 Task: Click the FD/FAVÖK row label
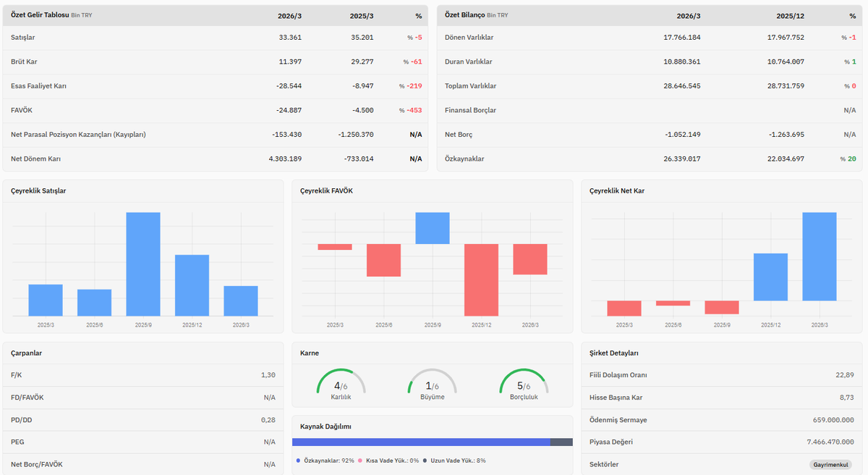(x=27, y=398)
